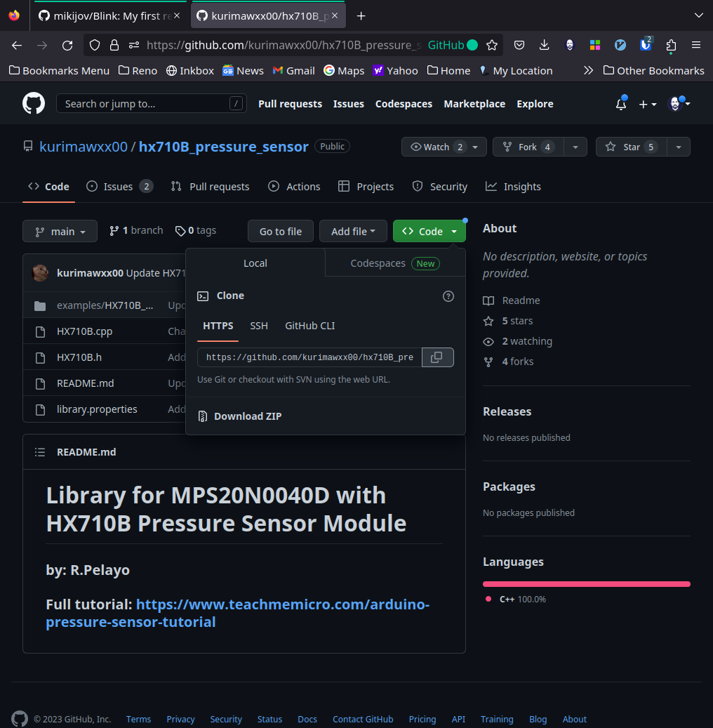This screenshot has height=728, width=713.
Task: Open a new browser tab
Action: (x=361, y=16)
